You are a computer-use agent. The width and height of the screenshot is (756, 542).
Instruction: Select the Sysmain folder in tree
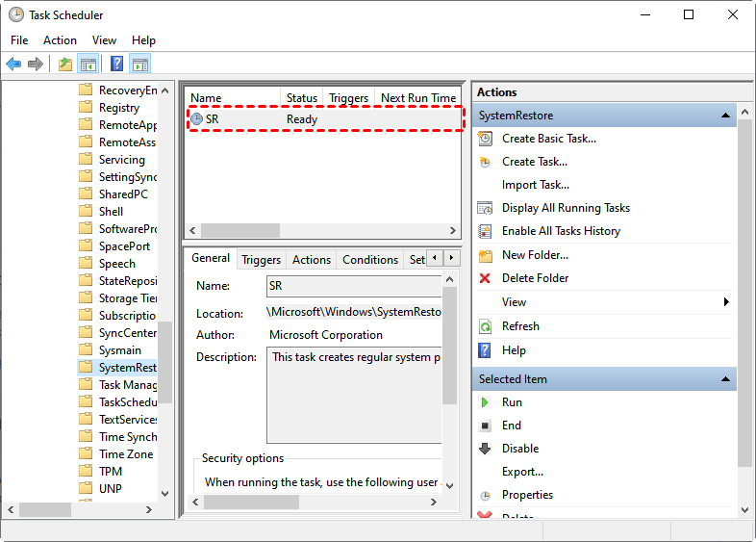[120, 349]
